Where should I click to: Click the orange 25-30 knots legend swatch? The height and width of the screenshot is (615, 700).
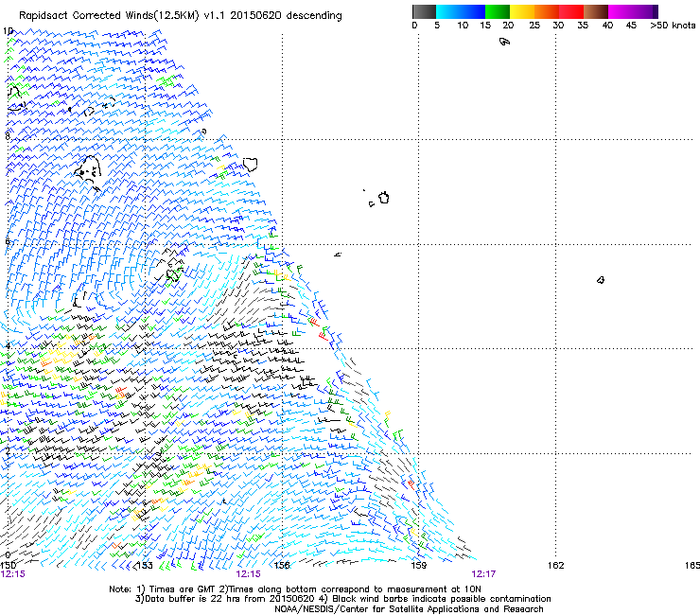coord(547,11)
